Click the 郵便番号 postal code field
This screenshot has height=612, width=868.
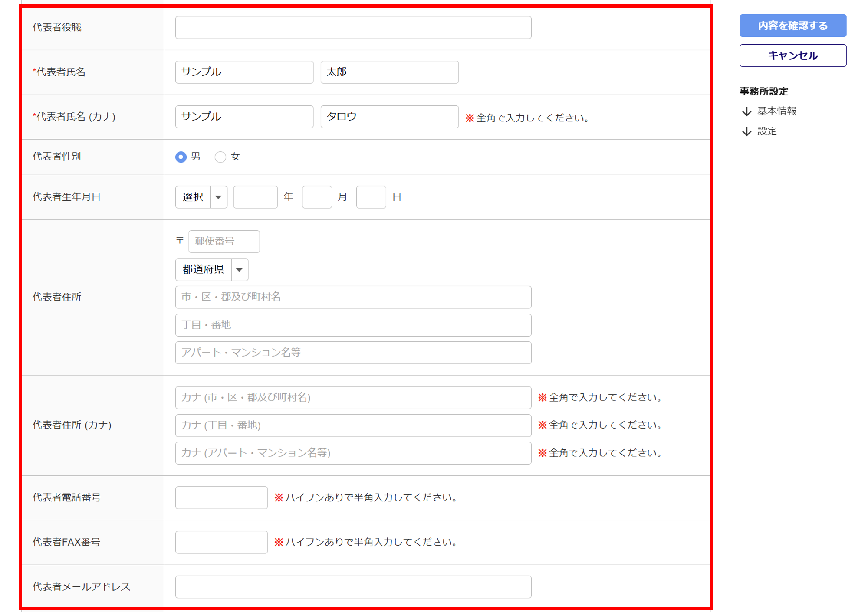tap(224, 241)
